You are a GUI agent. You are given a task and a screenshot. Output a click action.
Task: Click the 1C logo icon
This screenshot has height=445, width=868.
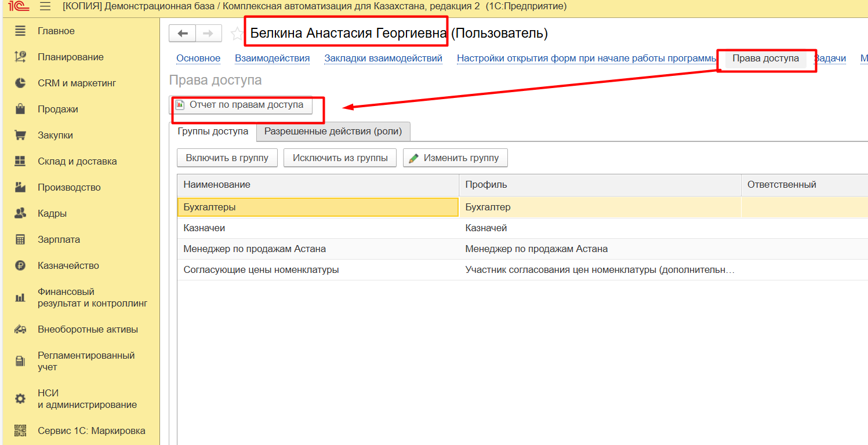point(17,6)
